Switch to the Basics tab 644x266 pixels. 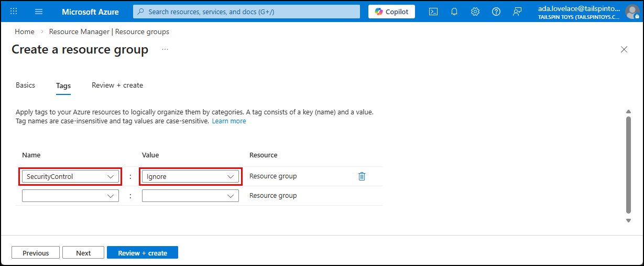[x=26, y=85]
